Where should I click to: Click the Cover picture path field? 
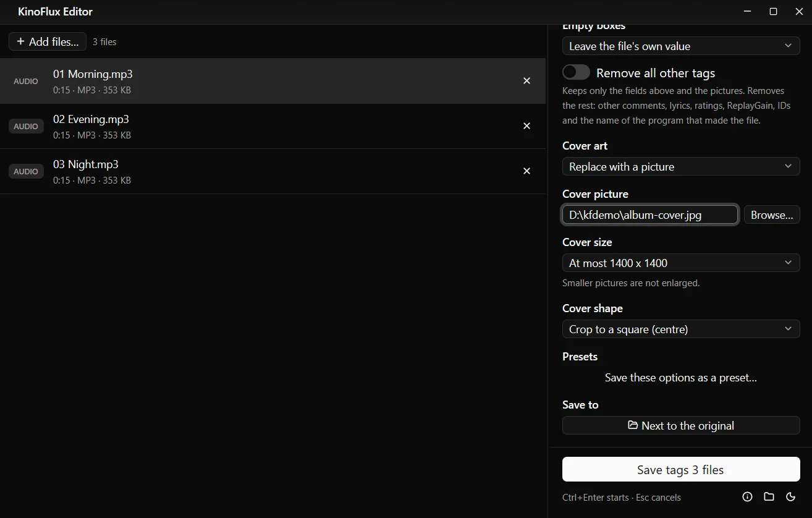(x=650, y=214)
